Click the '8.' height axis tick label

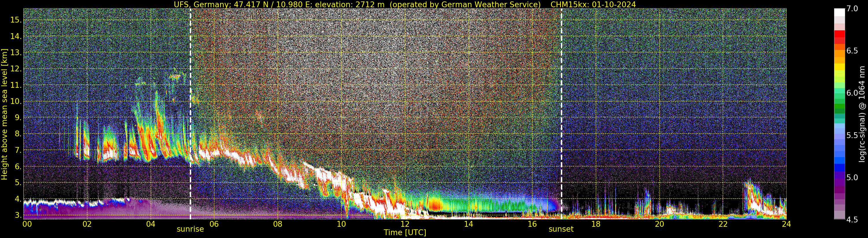pyautogui.click(x=18, y=134)
